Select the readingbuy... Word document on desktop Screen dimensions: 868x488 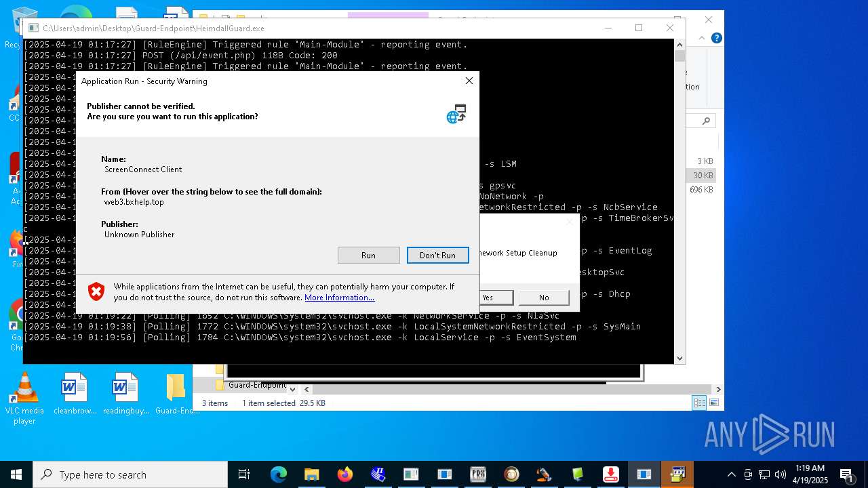125,394
